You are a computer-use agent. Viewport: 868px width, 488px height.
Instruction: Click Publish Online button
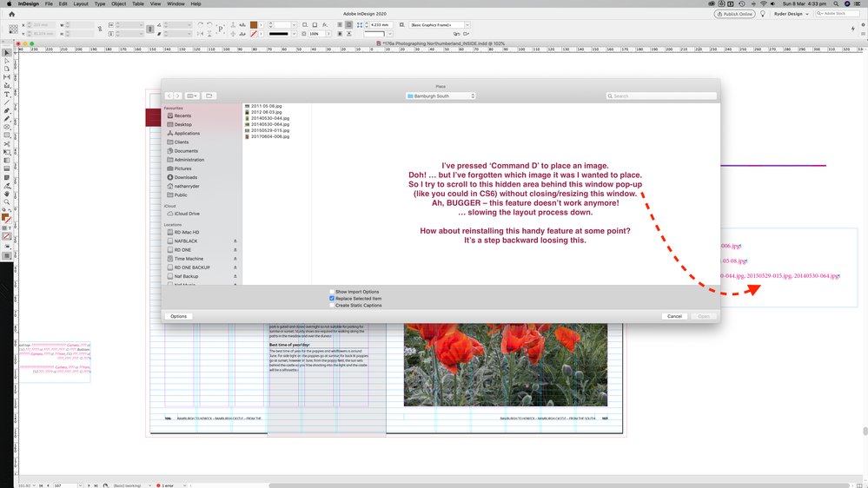pos(734,14)
